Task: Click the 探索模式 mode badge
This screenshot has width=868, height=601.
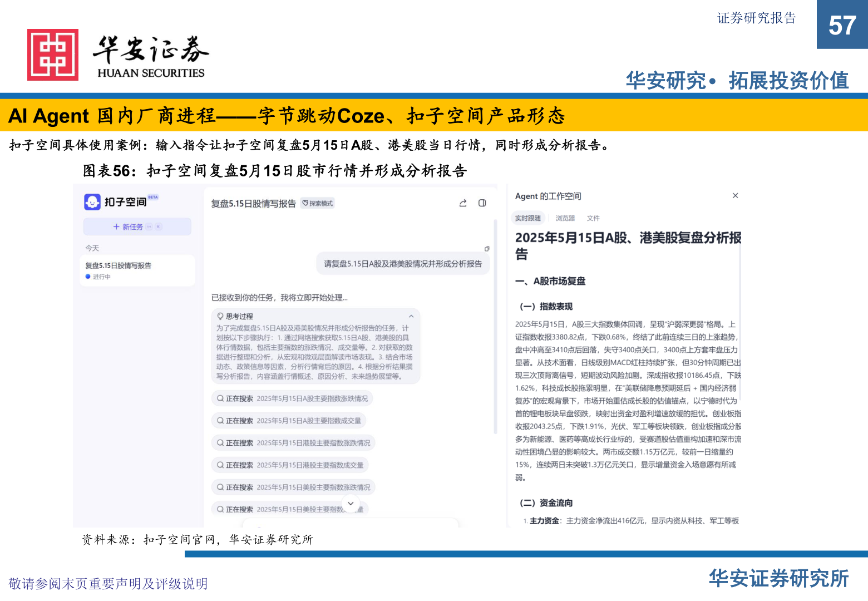Action: [318, 203]
